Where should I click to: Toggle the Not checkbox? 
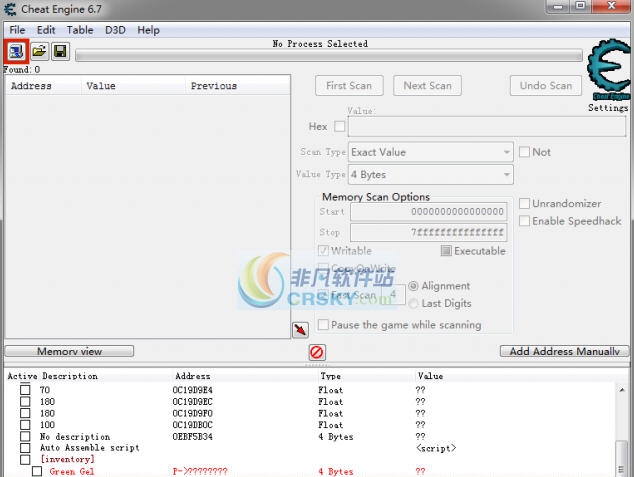[524, 152]
